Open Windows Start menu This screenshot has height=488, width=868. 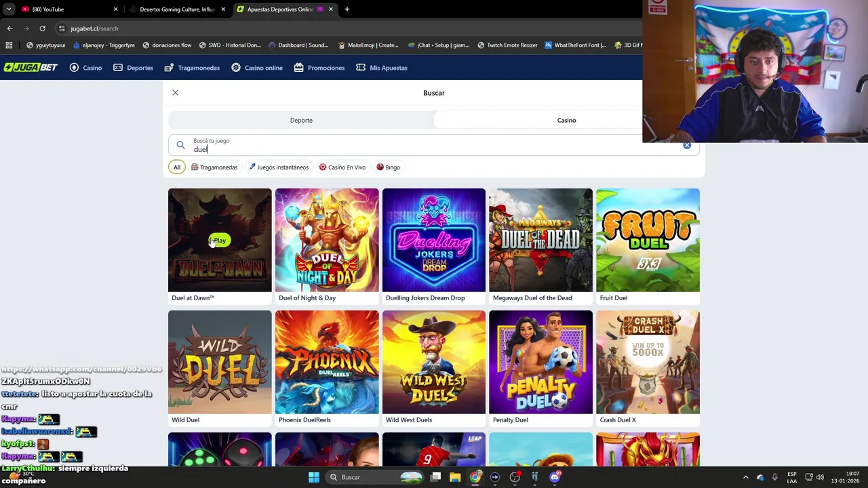tap(313, 477)
